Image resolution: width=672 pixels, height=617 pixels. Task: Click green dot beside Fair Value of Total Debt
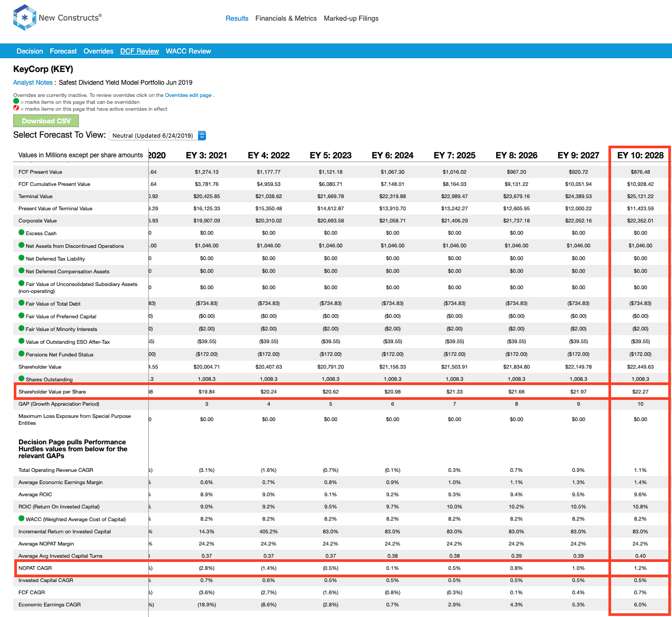point(22,303)
